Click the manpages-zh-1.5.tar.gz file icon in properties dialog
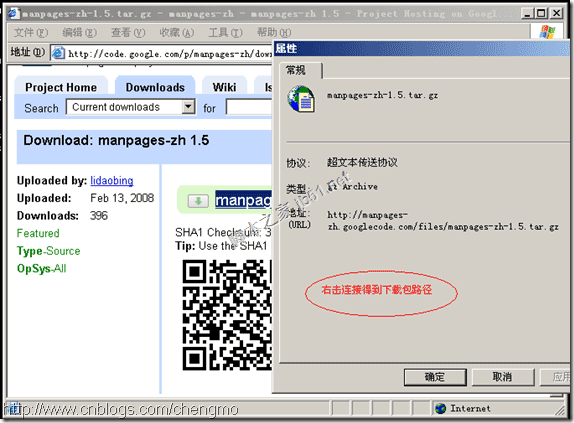Image resolution: width=574 pixels, height=423 pixels. pyautogui.click(x=301, y=99)
